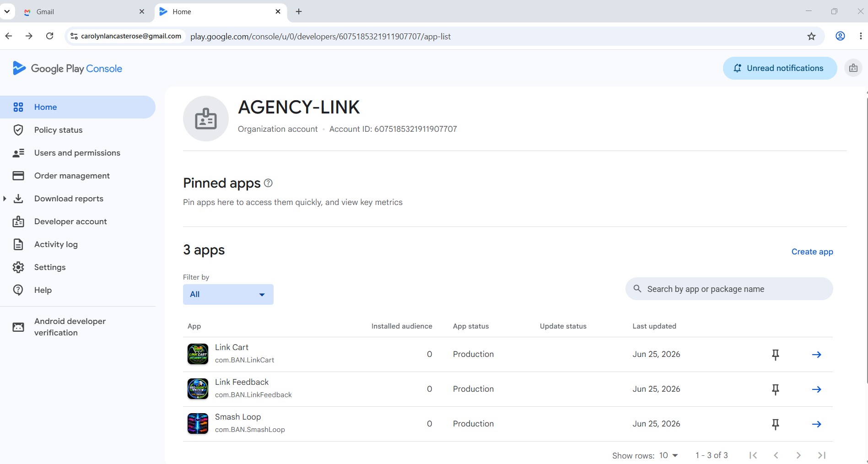Go back in browser history

point(9,36)
